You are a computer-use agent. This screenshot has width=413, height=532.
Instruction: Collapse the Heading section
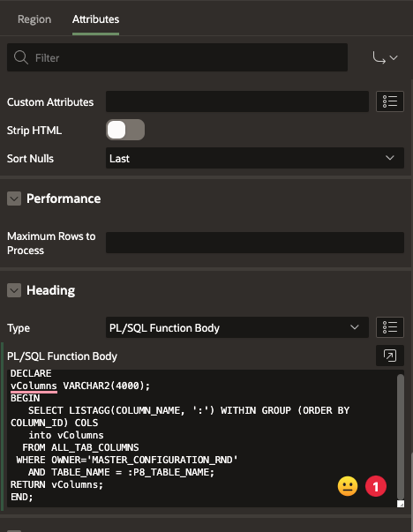[14, 290]
